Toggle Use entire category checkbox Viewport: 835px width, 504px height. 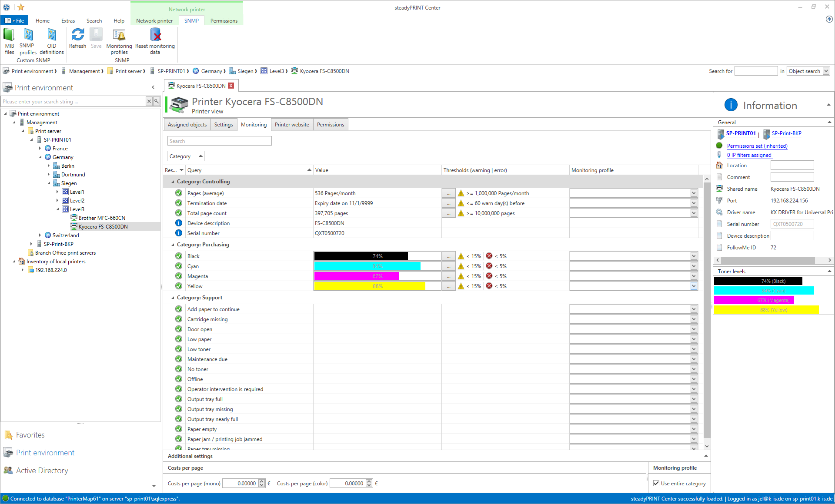[x=656, y=483]
